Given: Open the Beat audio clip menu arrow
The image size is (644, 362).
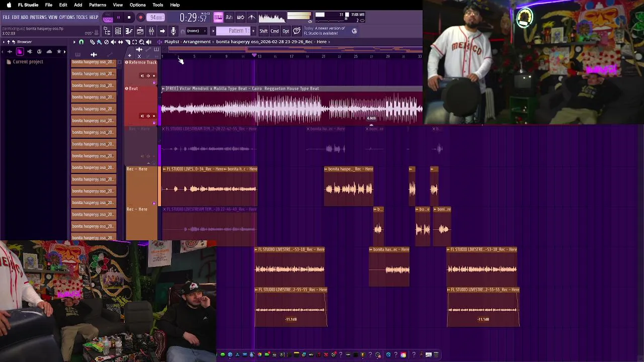Looking at the screenshot, I should point(163,88).
